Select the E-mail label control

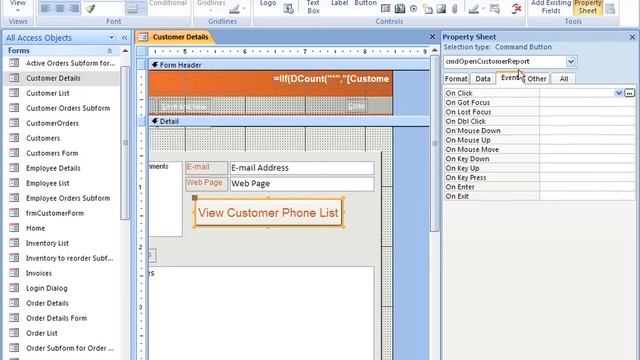206,168
